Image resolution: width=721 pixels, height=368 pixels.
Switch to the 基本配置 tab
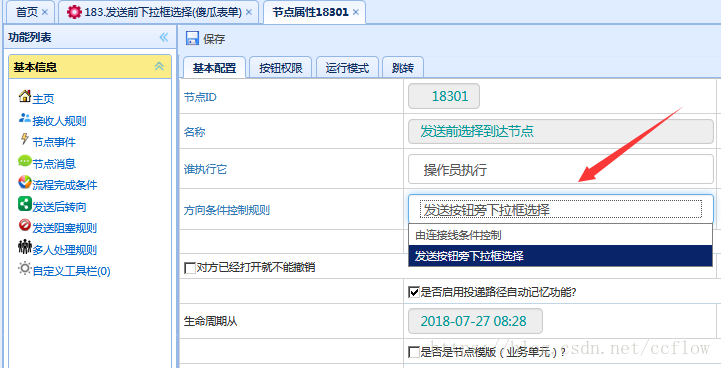tap(214, 68)
